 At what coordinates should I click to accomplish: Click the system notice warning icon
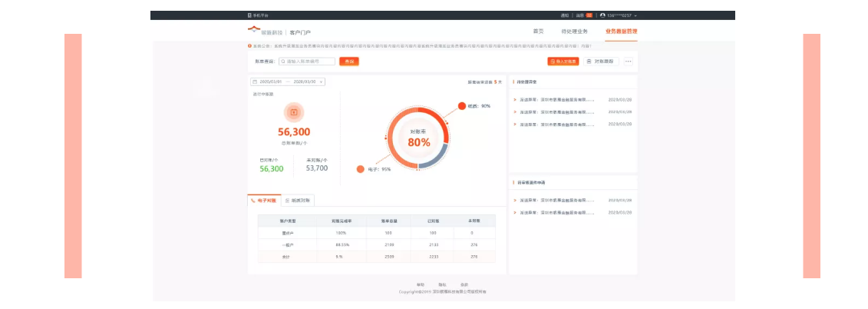[x=249, y=46]
